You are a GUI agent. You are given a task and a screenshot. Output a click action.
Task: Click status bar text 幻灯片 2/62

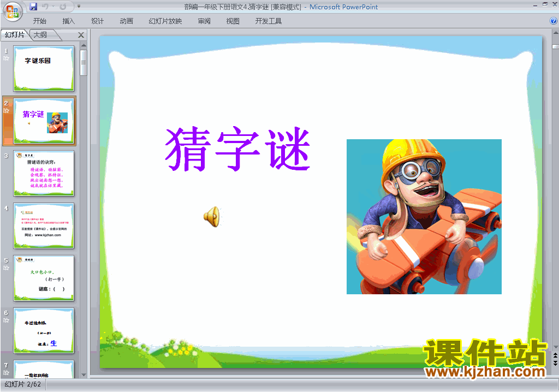(x=22, y=384)
